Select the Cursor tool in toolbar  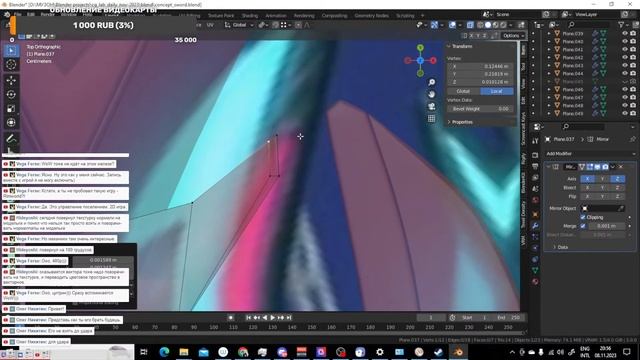coord(11,64)
